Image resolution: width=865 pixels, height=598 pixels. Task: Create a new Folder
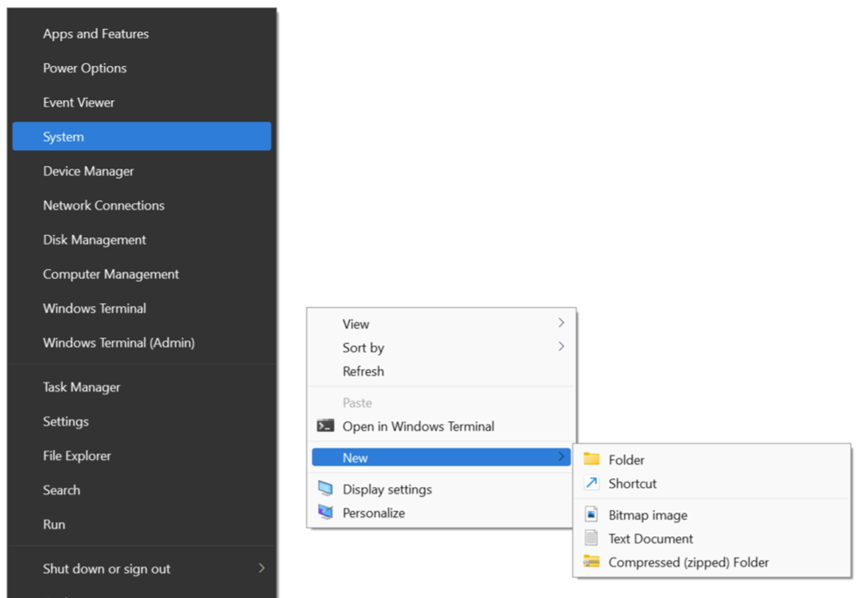coord(712,460)
